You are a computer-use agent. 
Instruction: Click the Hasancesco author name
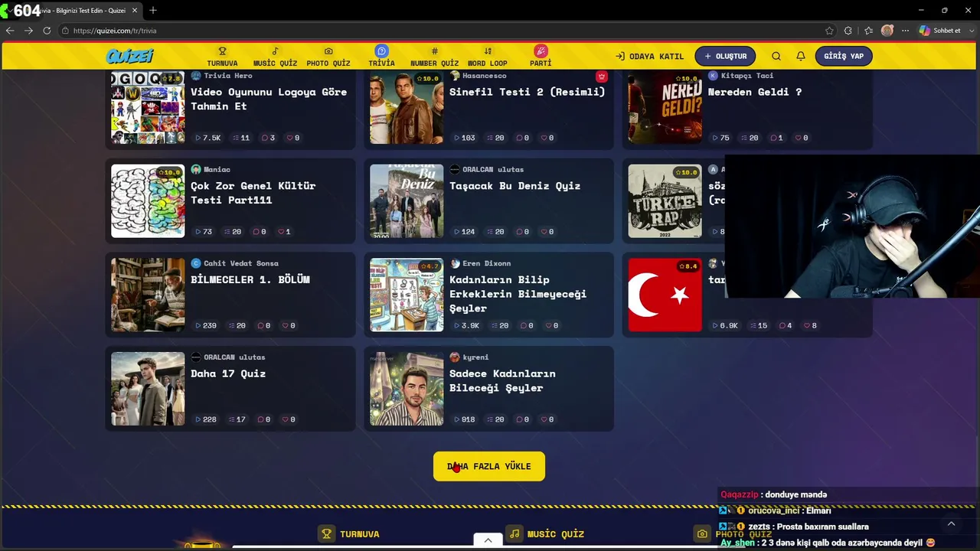[485, 76]
